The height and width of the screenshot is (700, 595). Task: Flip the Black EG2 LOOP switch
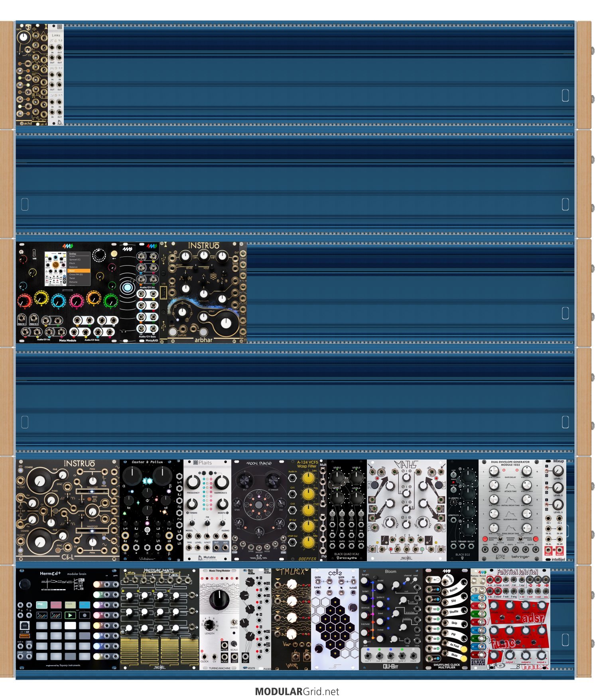(x=453, y=474)
